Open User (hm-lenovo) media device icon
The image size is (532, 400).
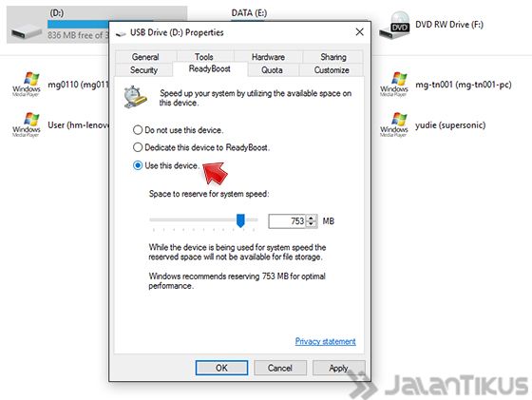[x=27, y=124]
